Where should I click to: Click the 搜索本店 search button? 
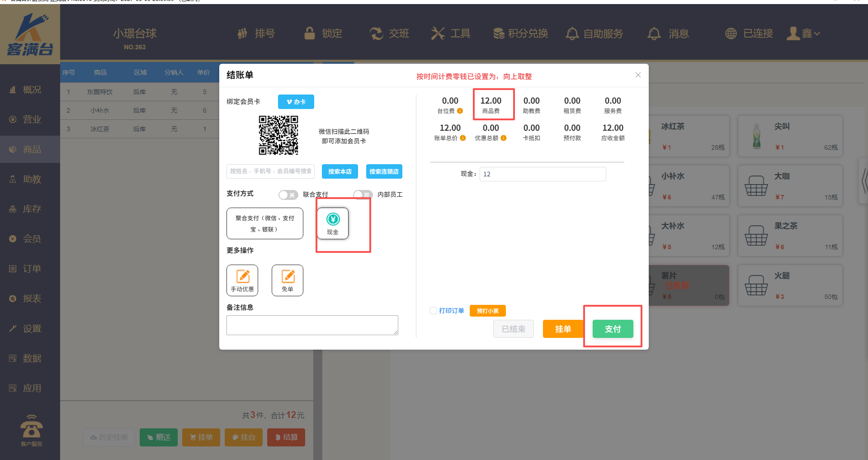click(x=340, y=171)
